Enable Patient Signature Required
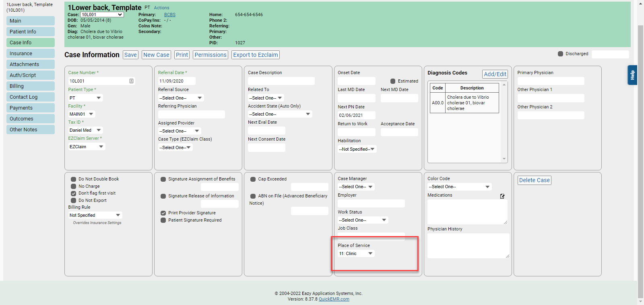The width and height of the screenshot is (644, 305). click(163, 220)
